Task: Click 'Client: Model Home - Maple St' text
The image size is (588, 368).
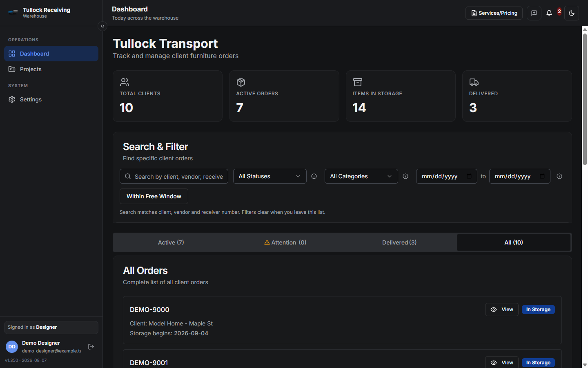Action: point(171,323)
